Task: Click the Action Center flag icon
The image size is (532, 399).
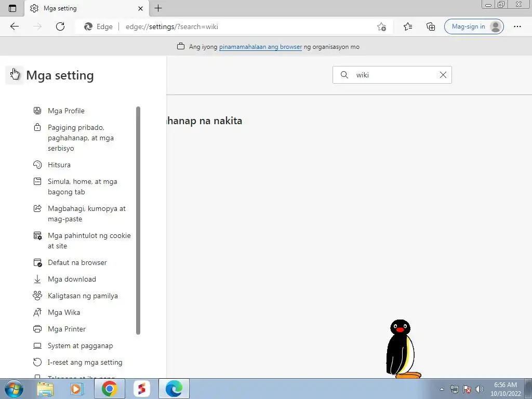Action: [x=467, y=389]
